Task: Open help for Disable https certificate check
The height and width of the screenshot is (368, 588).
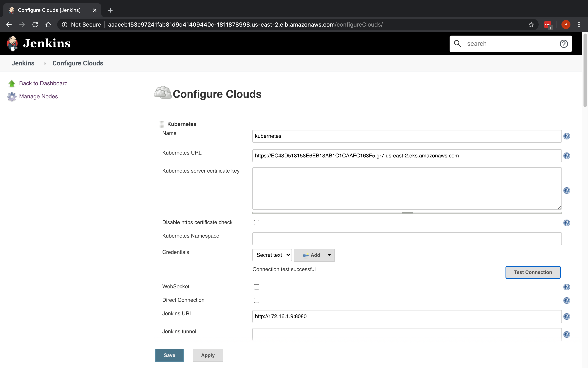Action: [x=567, y=223]
